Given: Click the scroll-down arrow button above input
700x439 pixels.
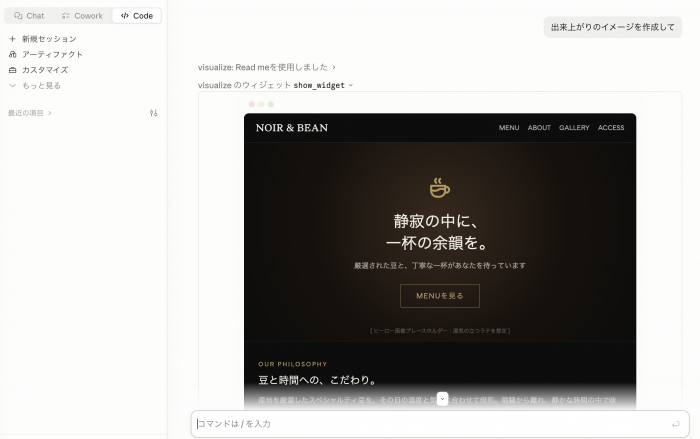Looking at the screenshot, I should (x=442, y=399).
